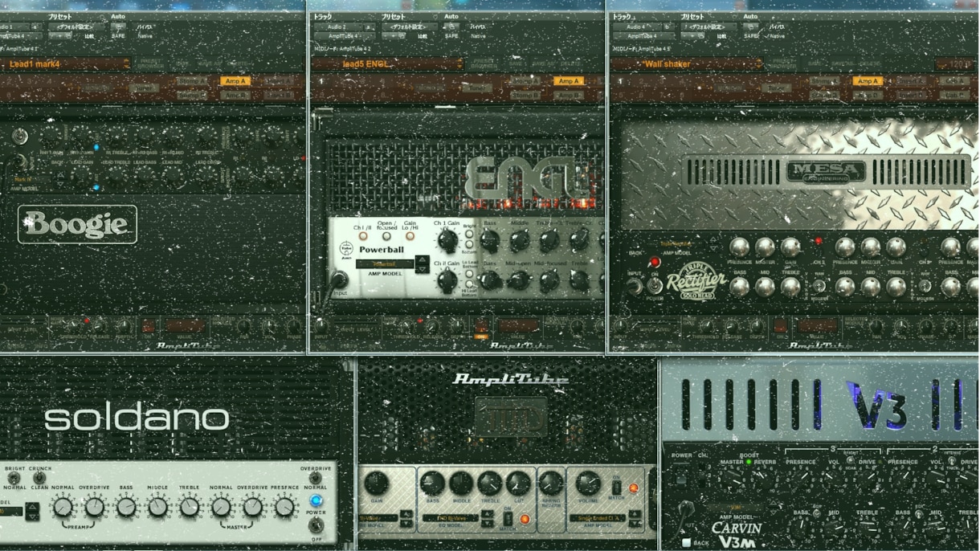The width and height of the screenshot is (980, 551).
Task: Flip the Triple Rectifier power switch
Action: (x=655, y=284)
